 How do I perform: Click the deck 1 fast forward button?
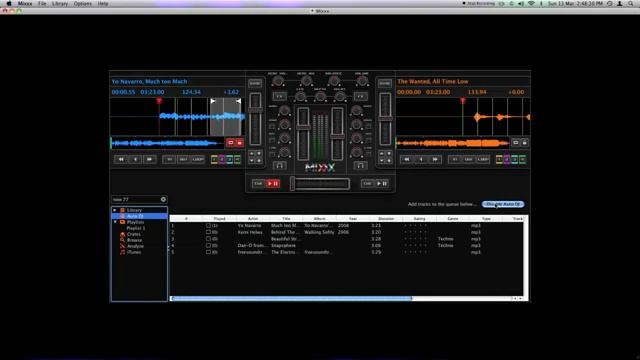pos(149,160)
